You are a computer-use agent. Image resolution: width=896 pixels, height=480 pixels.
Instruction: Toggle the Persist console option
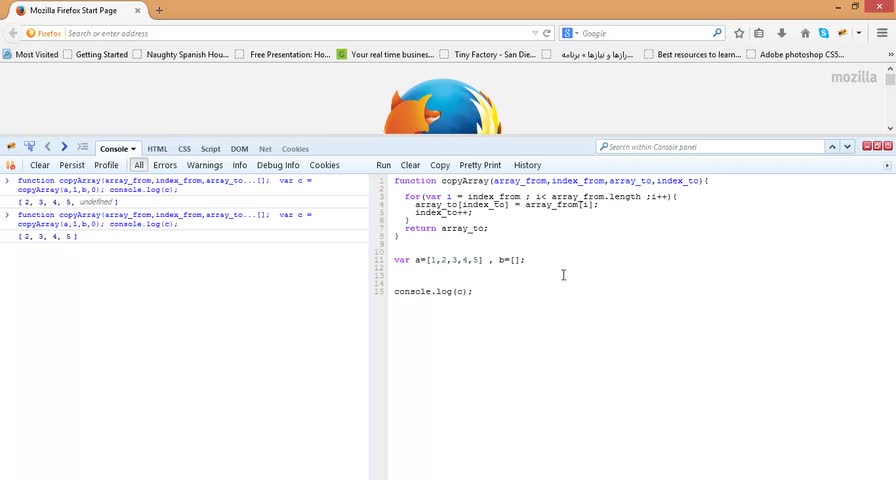[71, 165]
